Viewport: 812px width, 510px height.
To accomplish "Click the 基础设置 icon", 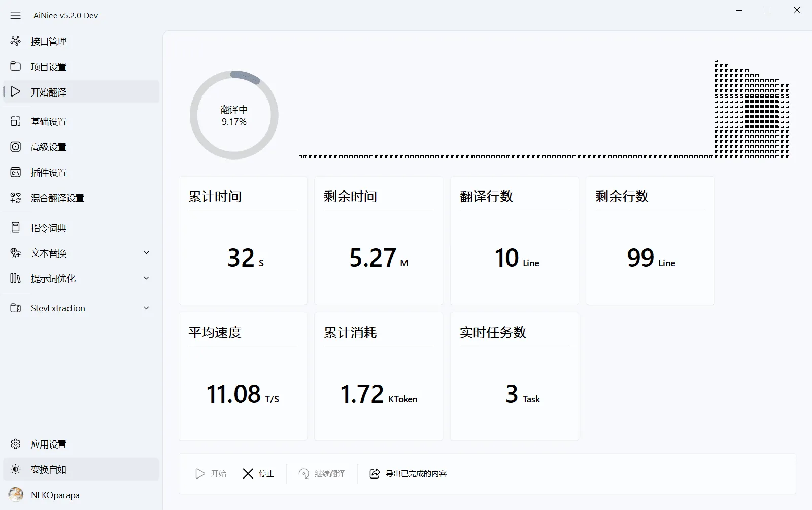I will 16,121.
